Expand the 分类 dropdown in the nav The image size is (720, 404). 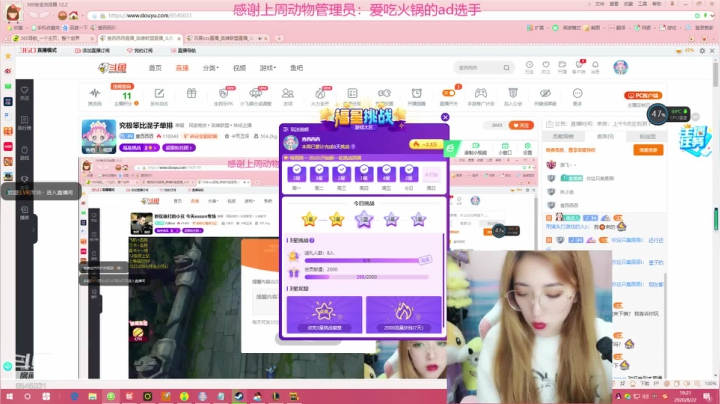point(210,67)
